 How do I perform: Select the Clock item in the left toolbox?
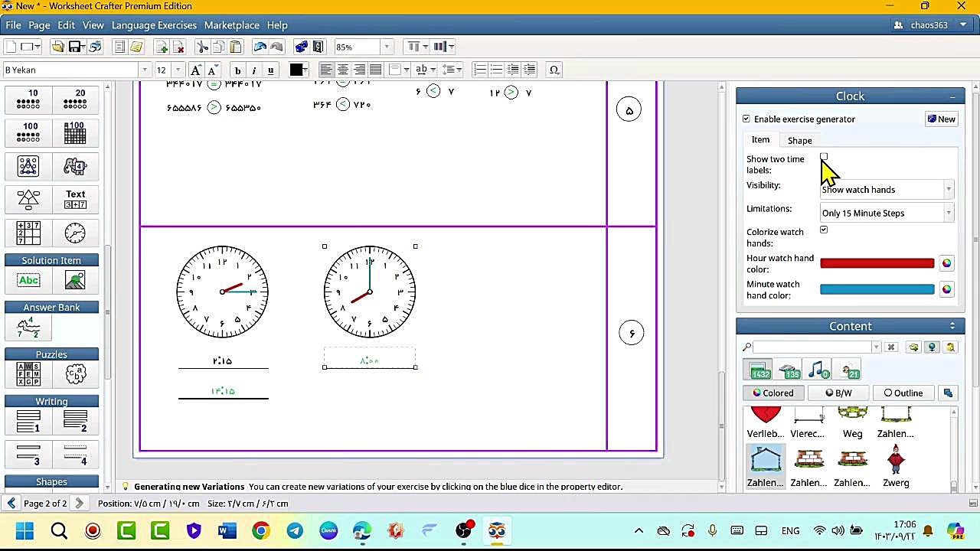[x=75, y=233]
